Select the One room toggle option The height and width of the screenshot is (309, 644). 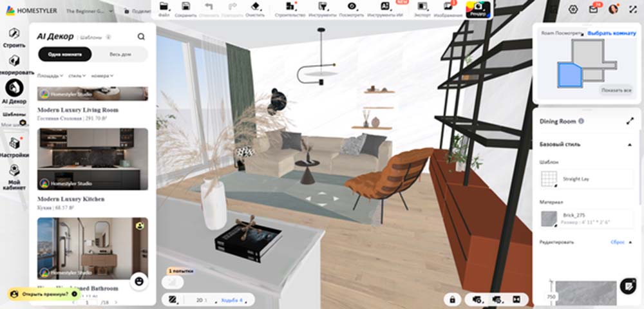[x=64, y=54]
